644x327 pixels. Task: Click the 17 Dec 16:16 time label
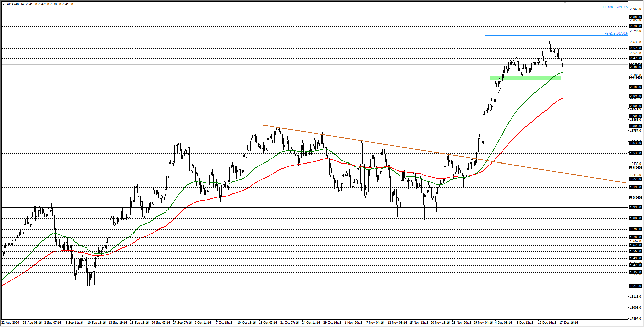coord(569,323)
